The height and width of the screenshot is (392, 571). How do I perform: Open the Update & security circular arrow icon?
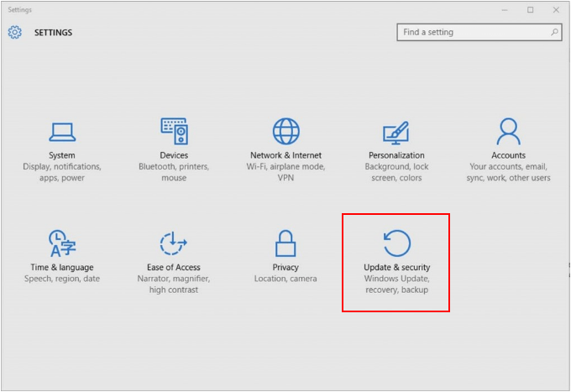[397, 243]
